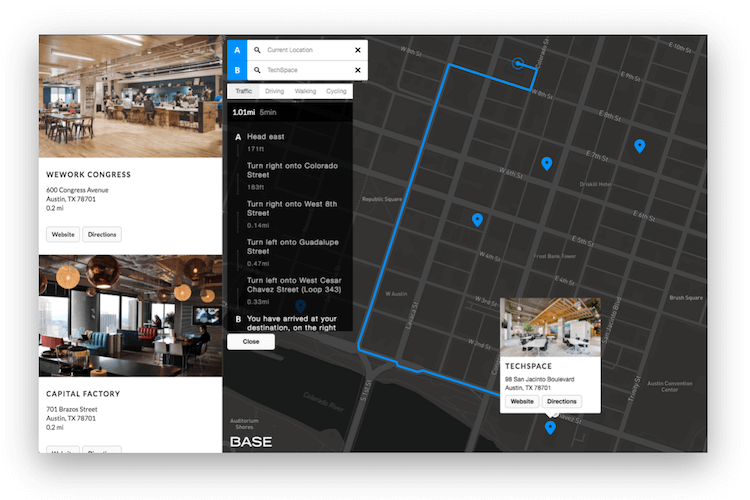This screenshot has height=500, width=750.
Task: Select 'Turn right onto Colorado Street' step
Action: point(290,176)
